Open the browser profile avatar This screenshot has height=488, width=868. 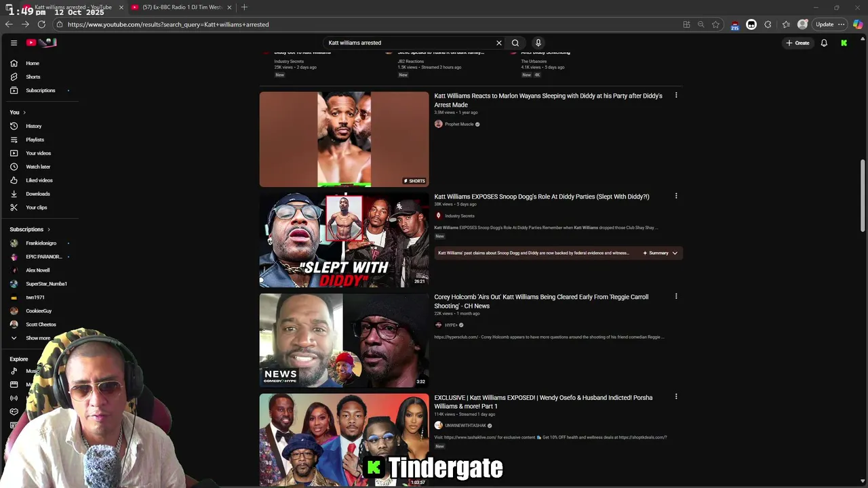point(803,24)
